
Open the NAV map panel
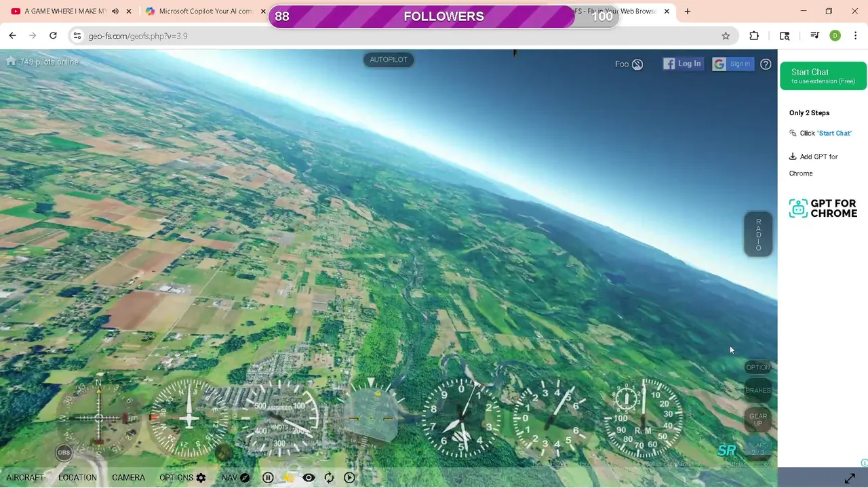(x=235, y=478)
